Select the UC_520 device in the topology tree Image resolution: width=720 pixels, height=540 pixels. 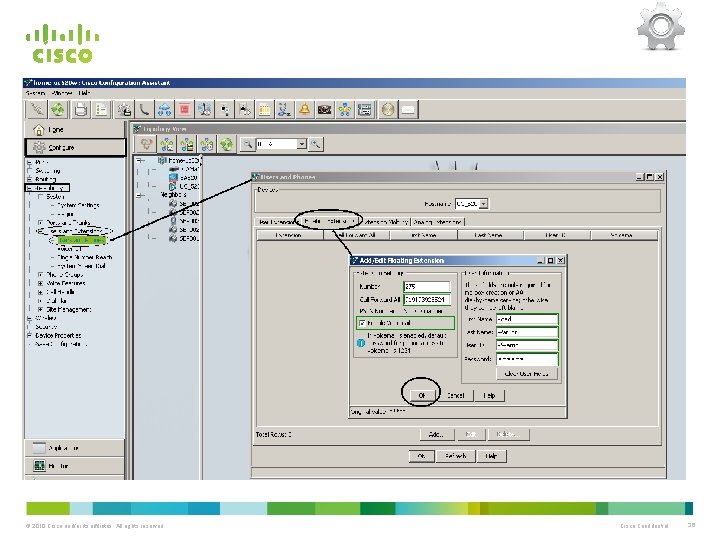point(184,186)
